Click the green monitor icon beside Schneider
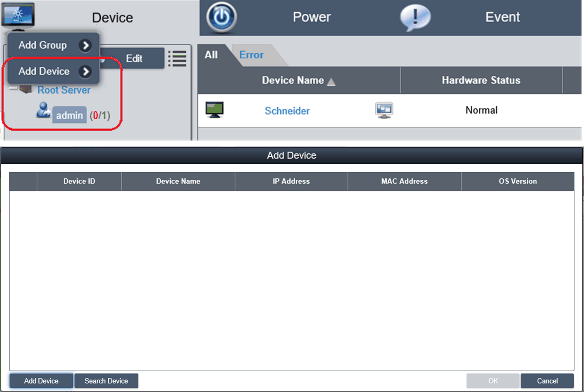584x392 pixels. [x=214, y=110]
